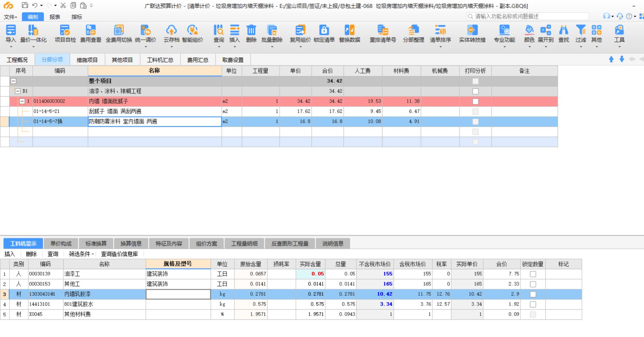The width and height of the screenshot is (644, 337).
Task: Click 实体转技措 icon
Action: point(472,30)
